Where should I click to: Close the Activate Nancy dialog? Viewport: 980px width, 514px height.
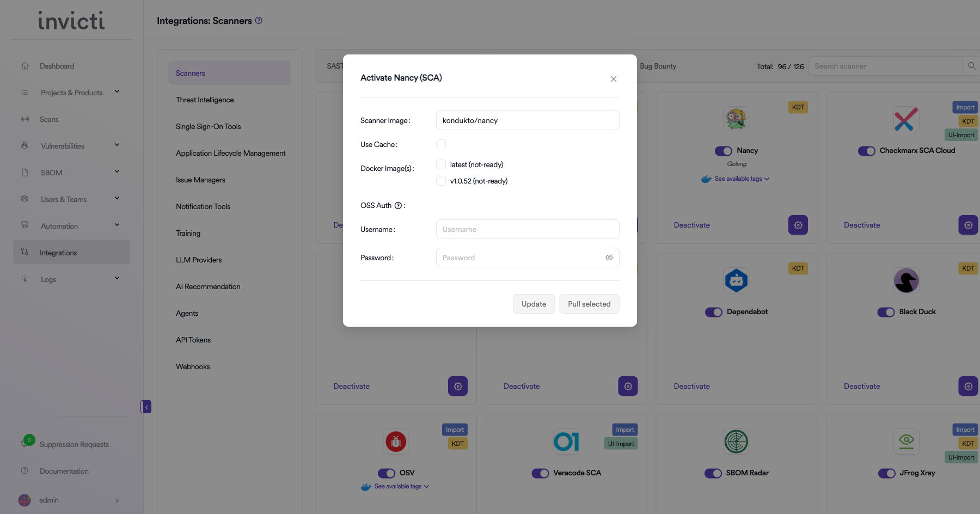[613, 79]
